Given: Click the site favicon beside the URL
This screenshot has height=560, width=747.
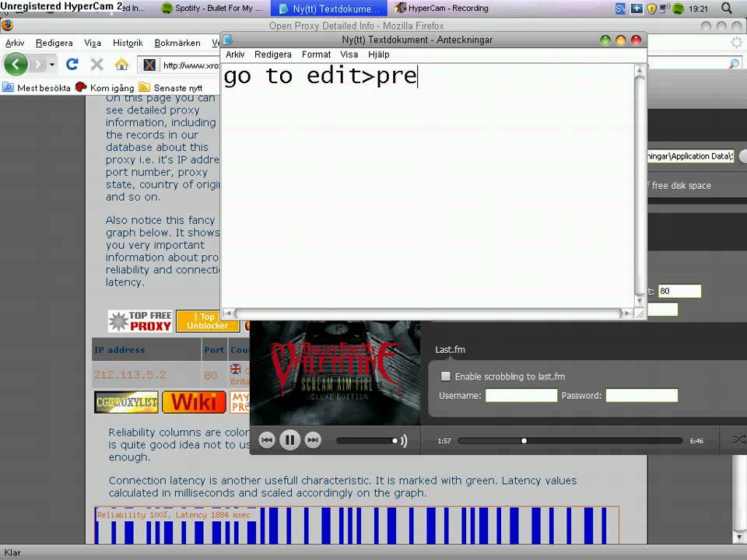Looking at the screenshot, I should (149, 65).
